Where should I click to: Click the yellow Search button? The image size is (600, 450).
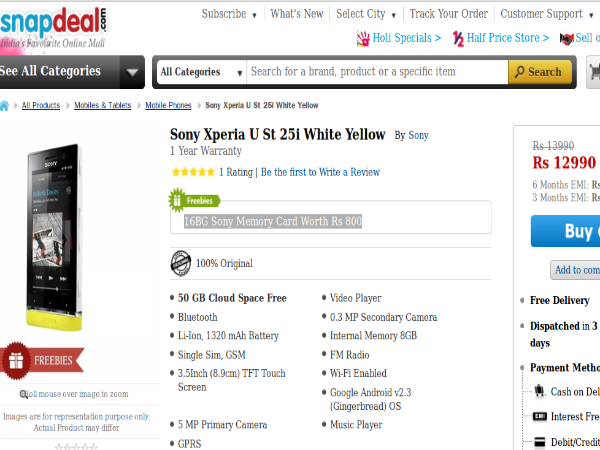click(x=540, y=72)
